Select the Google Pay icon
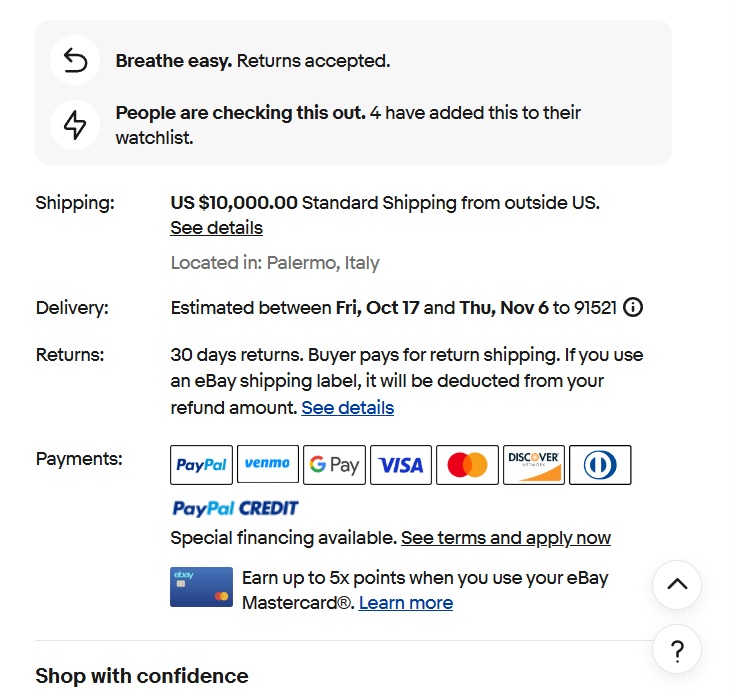 click(x=334, y=465)
